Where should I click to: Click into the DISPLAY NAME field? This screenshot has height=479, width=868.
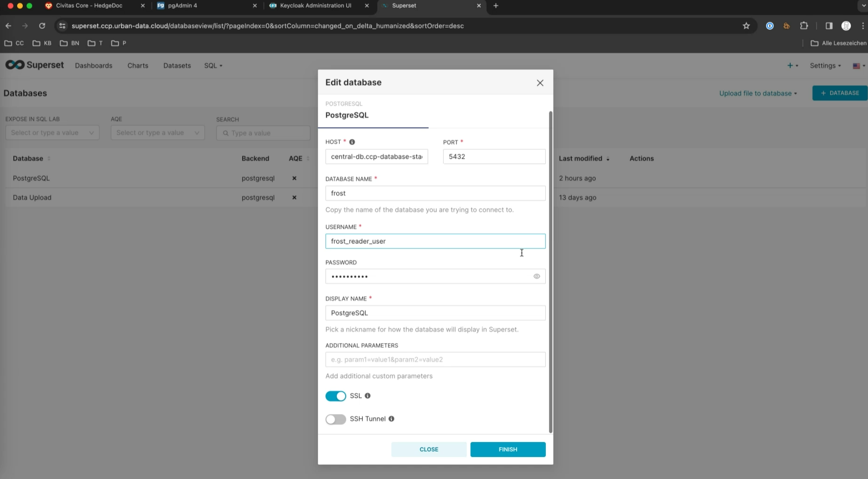(435, 313)
